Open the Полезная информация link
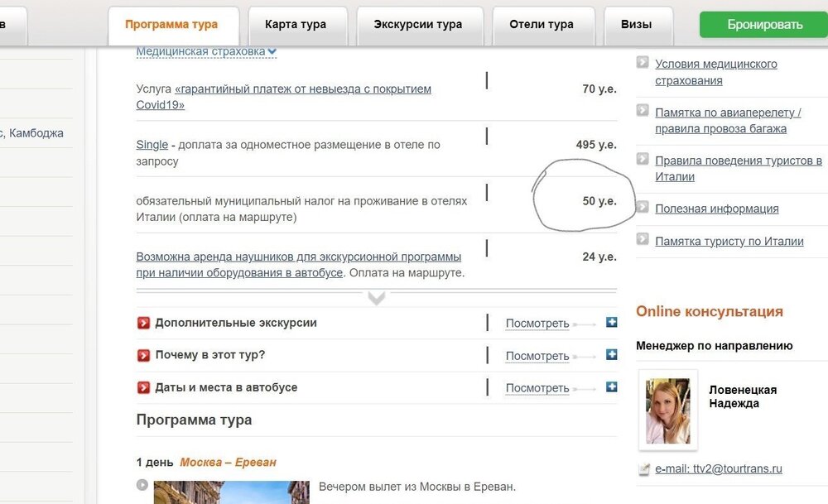The width and height of the screenshot is (828, 504). click(x=716, y=209)
